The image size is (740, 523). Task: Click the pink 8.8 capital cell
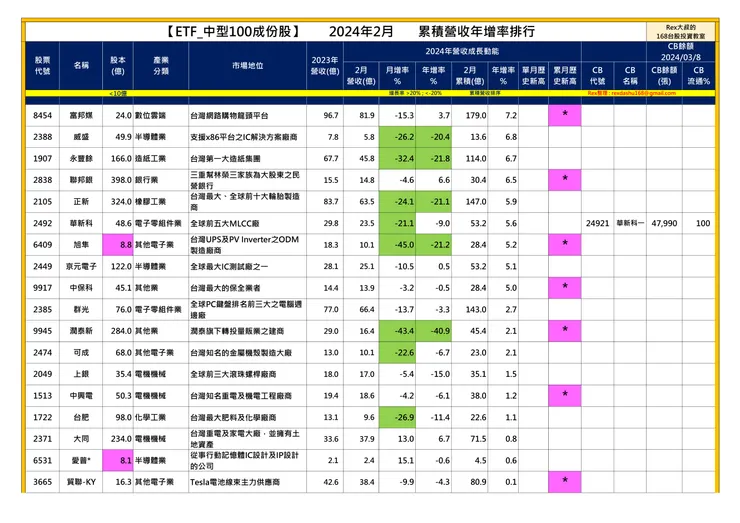click(118, 245)
